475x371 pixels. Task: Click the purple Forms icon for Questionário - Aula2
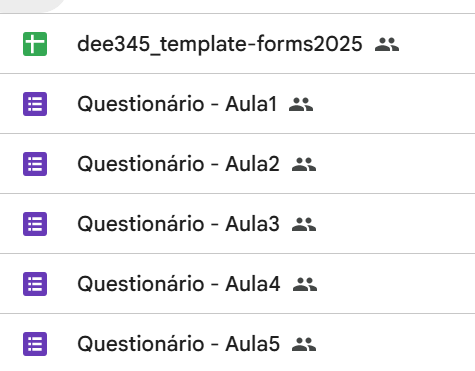(35, 164)
